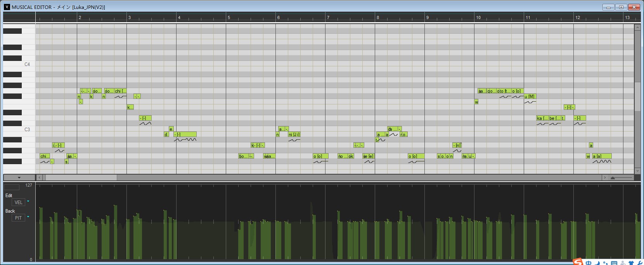Viewport: 644px width, 265px height.
Task: Toggle the Chinese '中' input mode icon
Action: click(589, 263)
